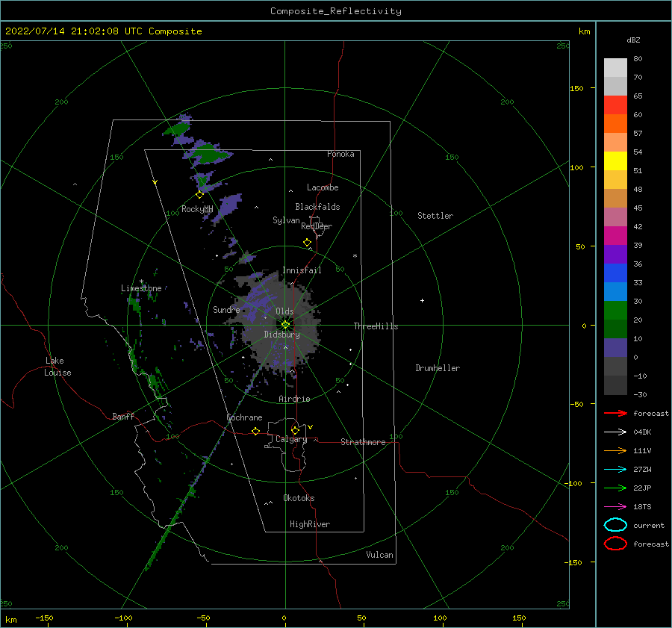Click the cyan current ellipse icon

(x=615, y=525)
